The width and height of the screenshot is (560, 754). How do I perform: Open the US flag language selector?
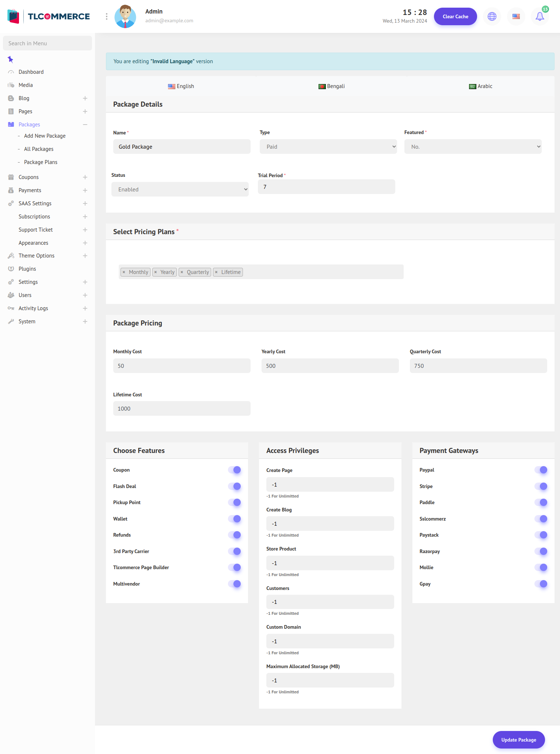(516, 16)
